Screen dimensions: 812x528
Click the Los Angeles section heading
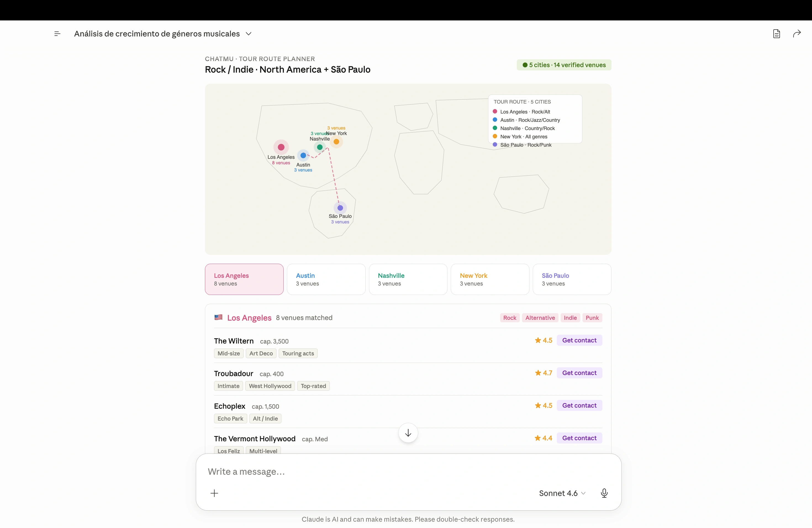pos(249,318)
